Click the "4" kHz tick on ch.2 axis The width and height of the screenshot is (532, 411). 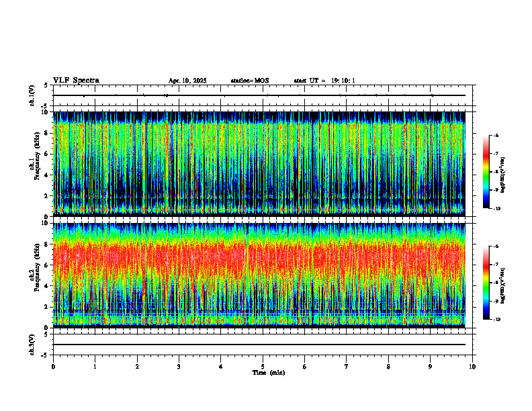pyautogui.click(x=47, y=286)
